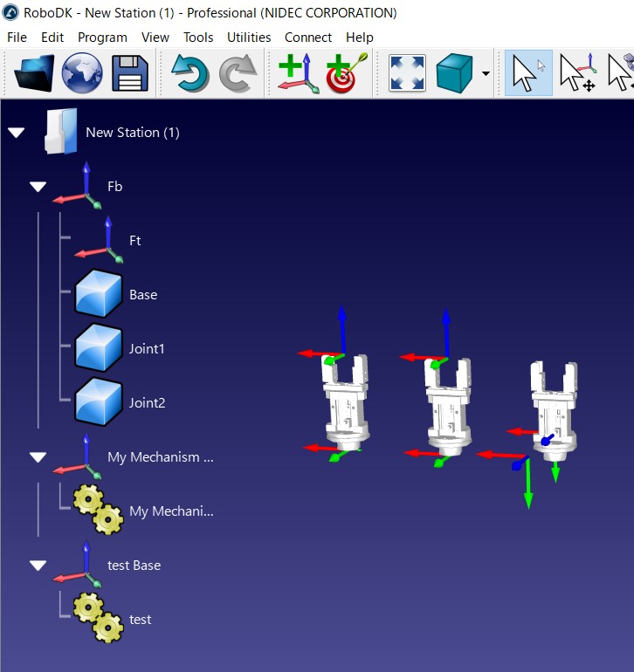Open the view cube dropdown arrow
This screenshot has width=634, height=672.
point(486,73)
